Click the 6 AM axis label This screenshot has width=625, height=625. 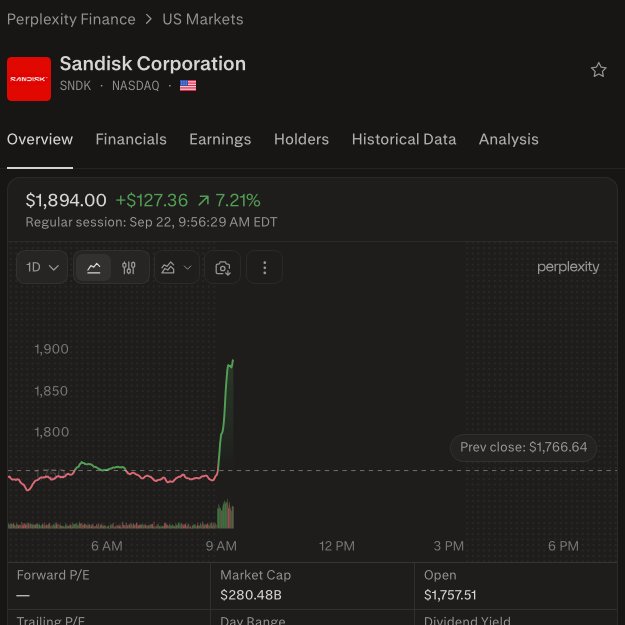(x=107, y=546)
